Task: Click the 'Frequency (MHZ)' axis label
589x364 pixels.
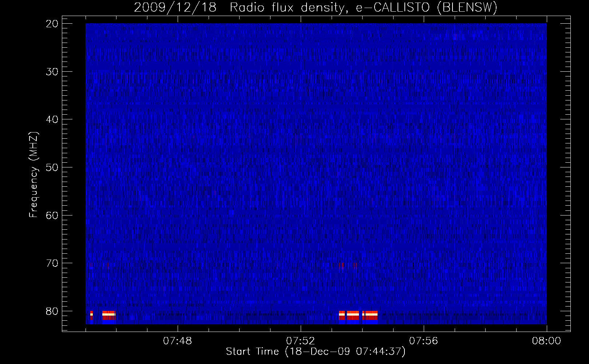Action: coord(33,175)
